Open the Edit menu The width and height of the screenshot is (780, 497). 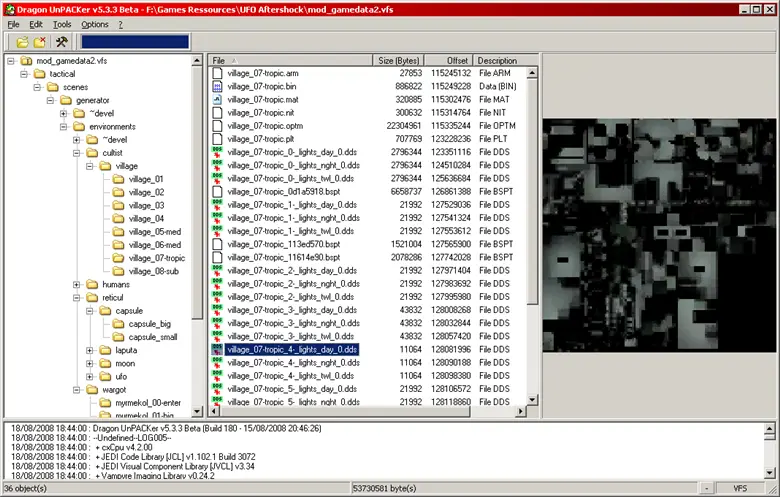[x=36, y=24]
